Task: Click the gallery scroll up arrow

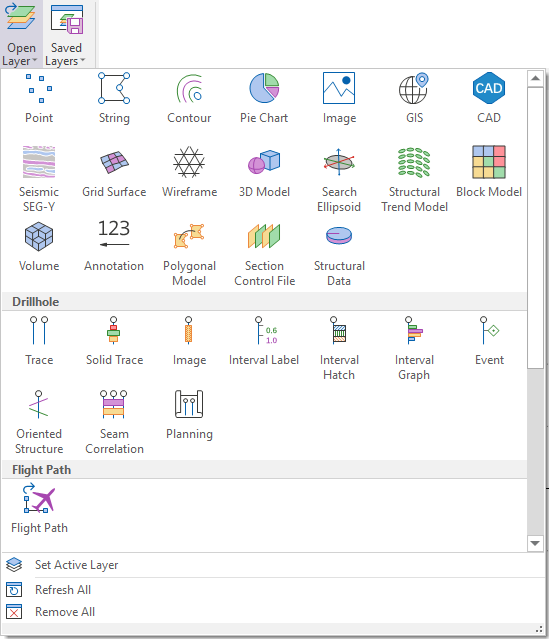Action: pos(535,78)
